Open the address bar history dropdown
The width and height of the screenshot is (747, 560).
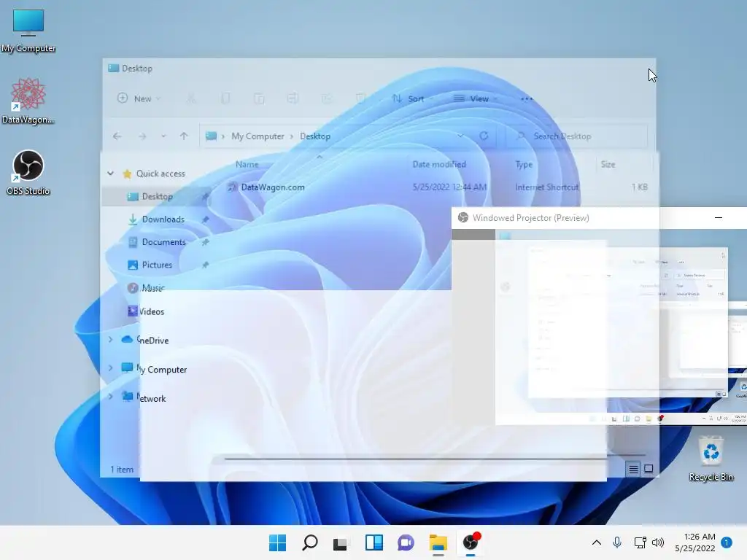coord(460,136)
